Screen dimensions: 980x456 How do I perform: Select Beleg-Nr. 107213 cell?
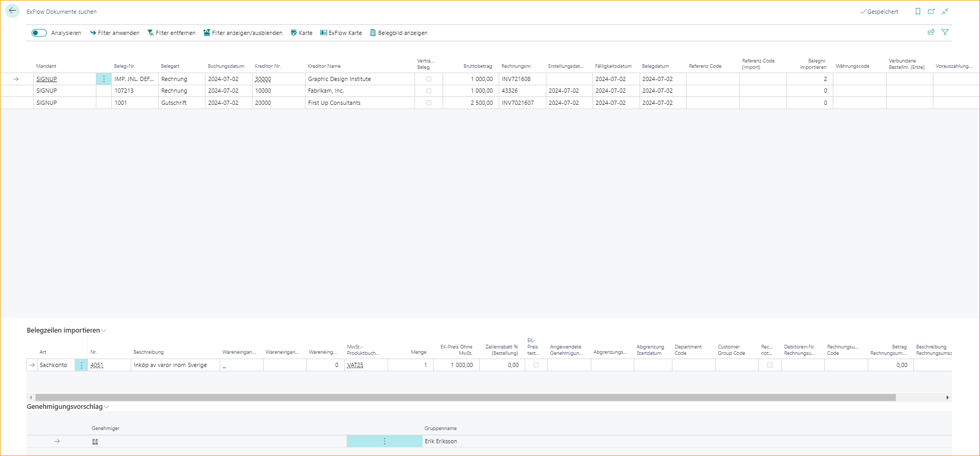pos(135,91)
